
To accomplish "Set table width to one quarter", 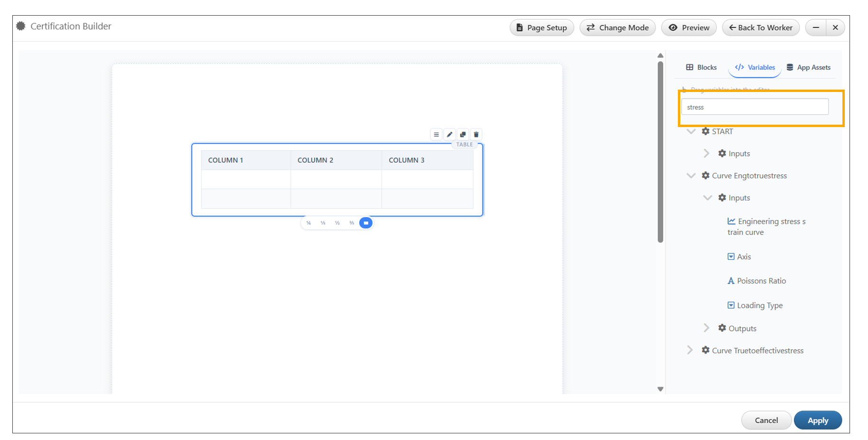I will [x=309, y=223].
